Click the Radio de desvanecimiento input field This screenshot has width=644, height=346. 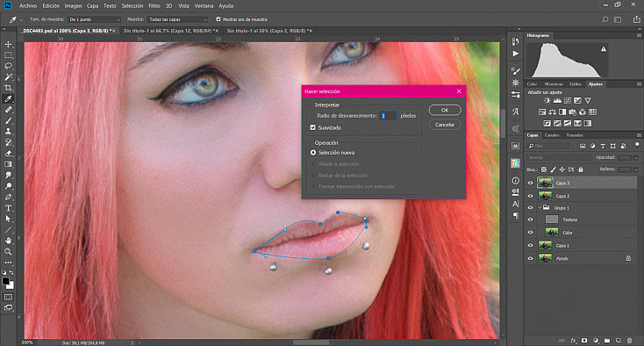pyautogui.click(x=388, y=116)
